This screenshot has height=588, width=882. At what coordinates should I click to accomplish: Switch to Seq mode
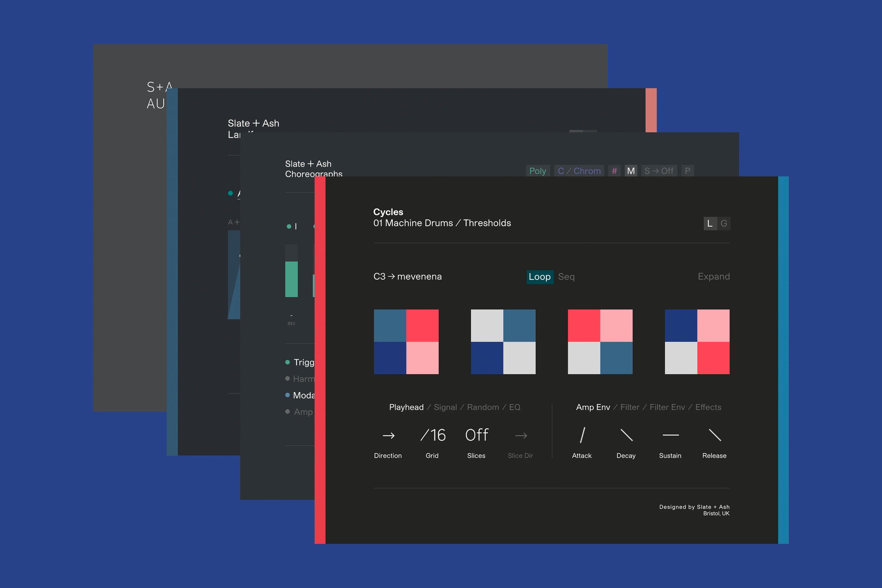(566, 277)
